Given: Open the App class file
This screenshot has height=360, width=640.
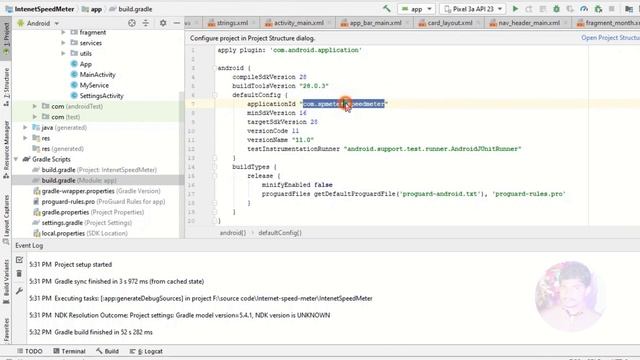Looking at the screenshot, I should click(81, 64).
